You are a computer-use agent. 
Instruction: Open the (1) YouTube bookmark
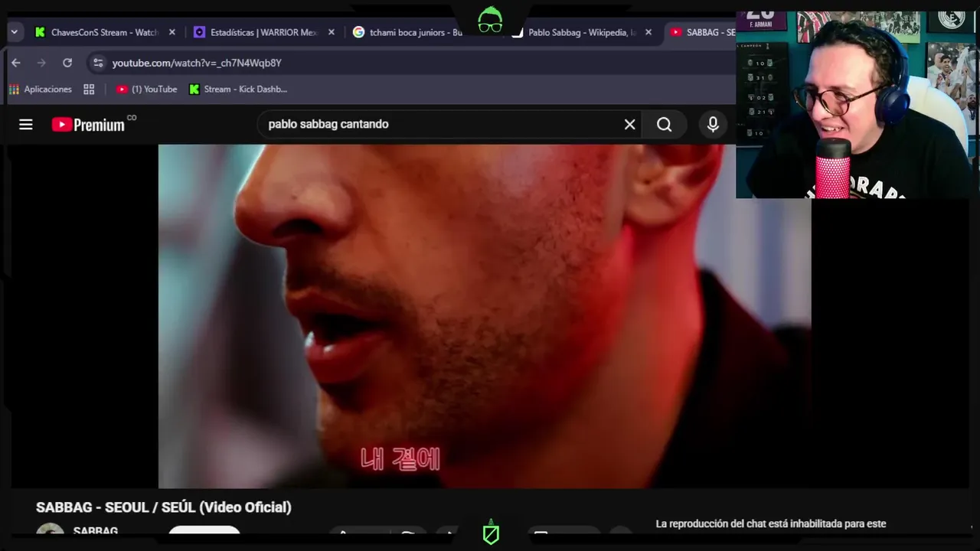(146, 90)
